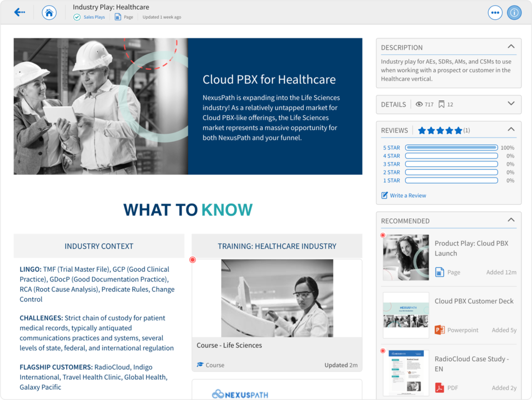The width and height of the screenshot is (532, 400).
Task: Expand the Details panel
Action: point(511,103)
